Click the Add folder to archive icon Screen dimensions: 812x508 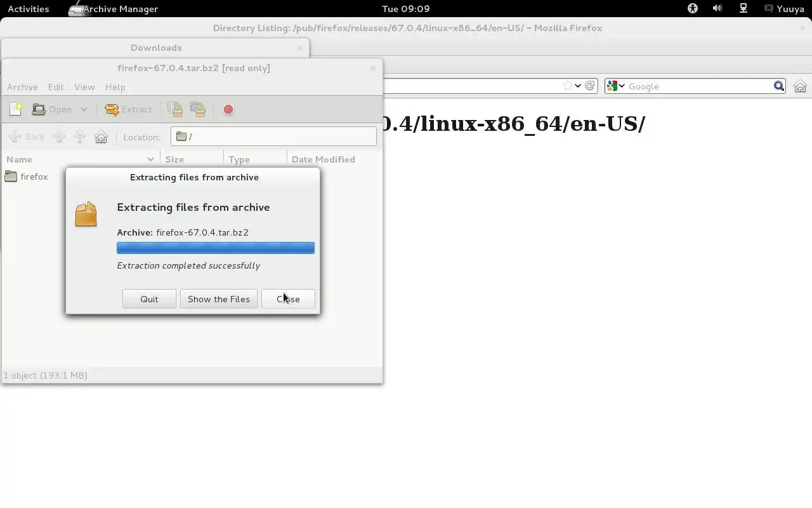[198, 109]
